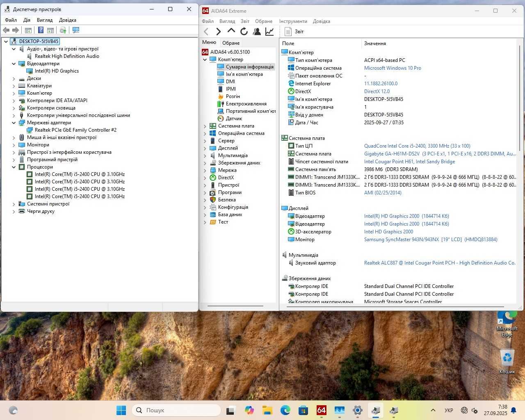Click AIDA64 tree horizontal scrollbar
Viewport: 525px width, 420px height.
pos(235,306)
